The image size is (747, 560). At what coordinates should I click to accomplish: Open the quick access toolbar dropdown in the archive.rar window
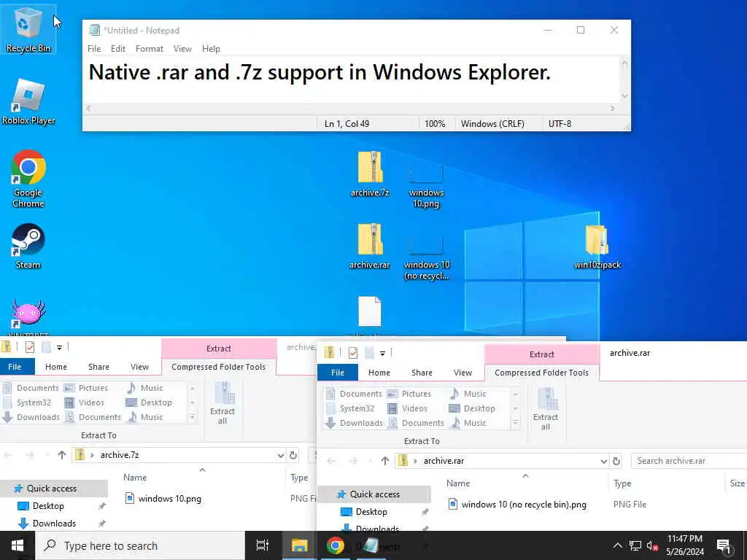click(382, 354)
